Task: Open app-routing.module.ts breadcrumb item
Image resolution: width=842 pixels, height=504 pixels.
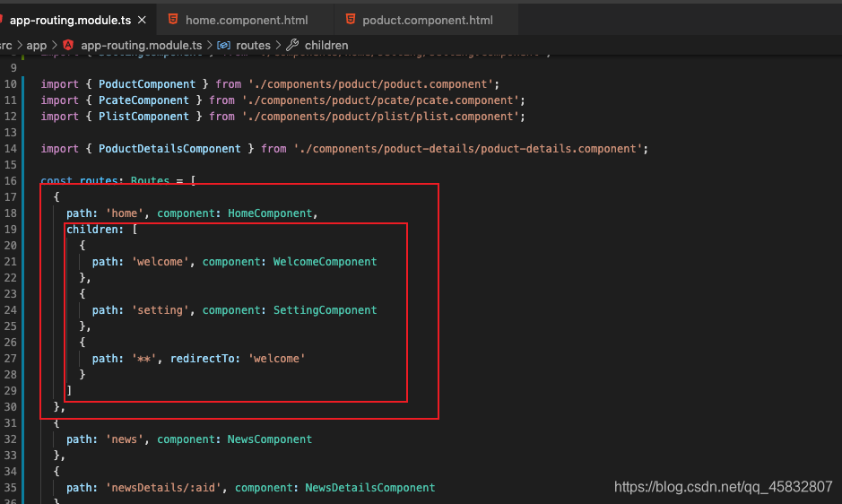Action: [x=141, y=45]
